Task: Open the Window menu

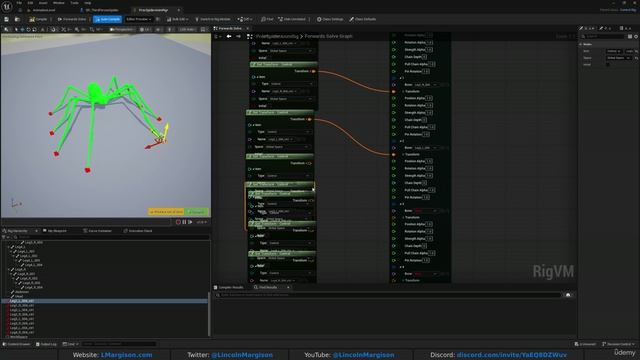Action: click(59, 3)
